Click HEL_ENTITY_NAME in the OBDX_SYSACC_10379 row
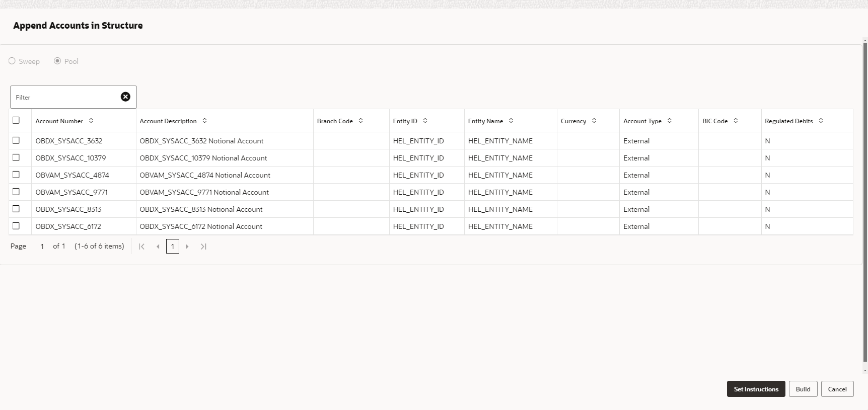The height and width of the screenshot is (410, 868). [x=500, y=158]
